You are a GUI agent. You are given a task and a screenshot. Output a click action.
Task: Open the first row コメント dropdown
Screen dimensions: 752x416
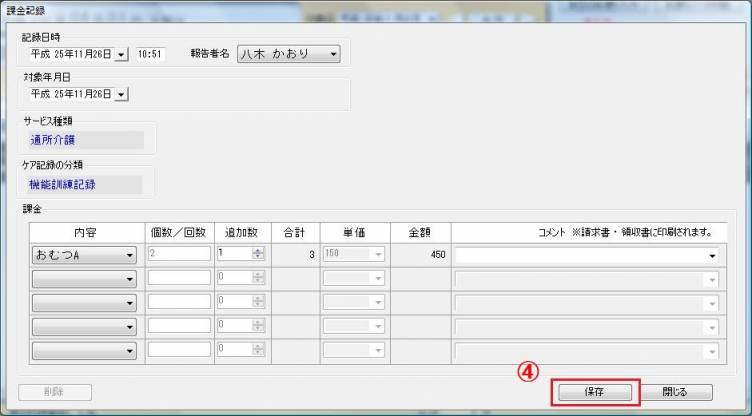point(712,255)
